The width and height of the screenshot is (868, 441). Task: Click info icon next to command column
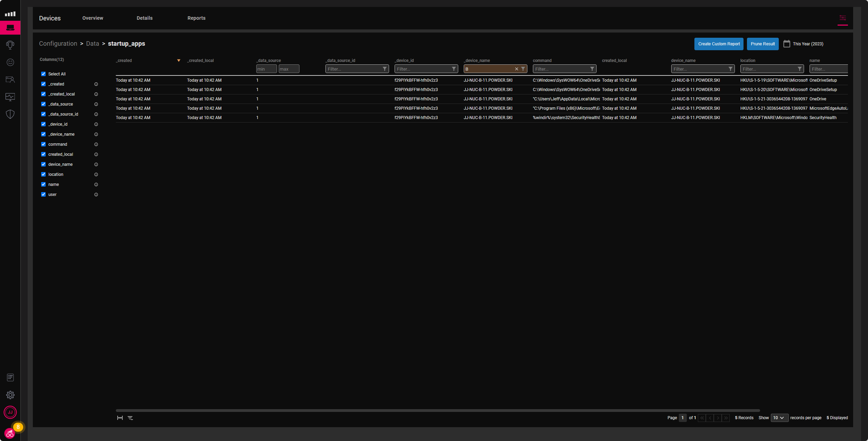click(96, 144)
